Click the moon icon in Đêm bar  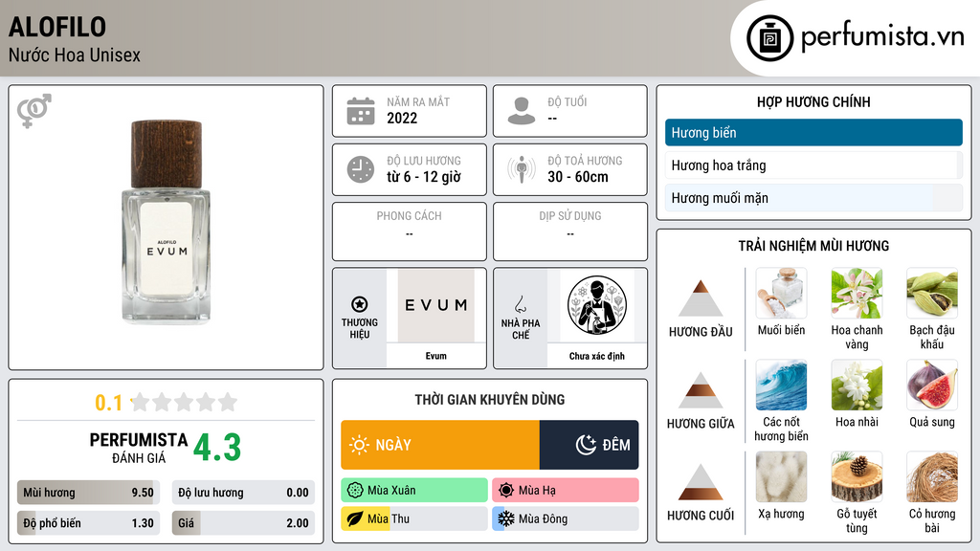tap(586, 445)
